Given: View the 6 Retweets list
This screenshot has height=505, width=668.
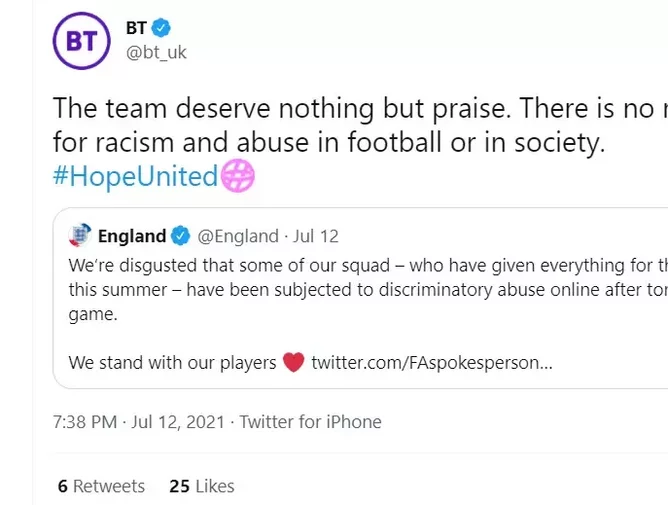Looking at the screenshot, I should point(101,486).
